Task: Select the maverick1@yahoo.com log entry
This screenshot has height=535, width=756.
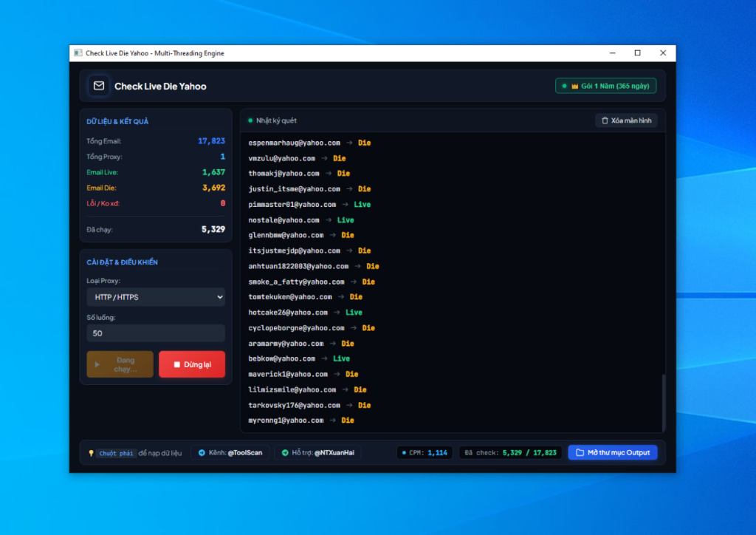Action: click(303, 374)
